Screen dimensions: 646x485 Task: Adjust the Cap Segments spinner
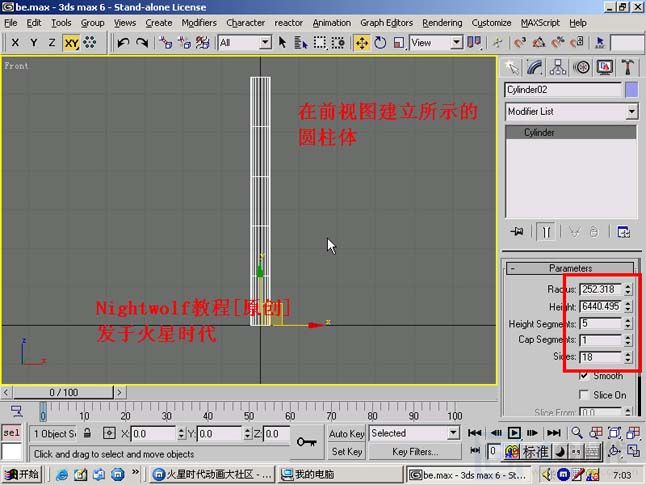click(628, 340)
